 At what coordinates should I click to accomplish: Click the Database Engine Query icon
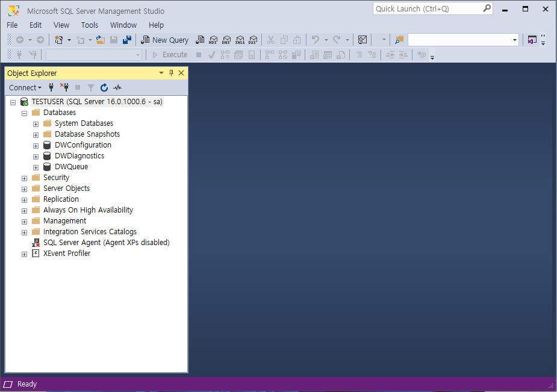(x=200, y=40)
